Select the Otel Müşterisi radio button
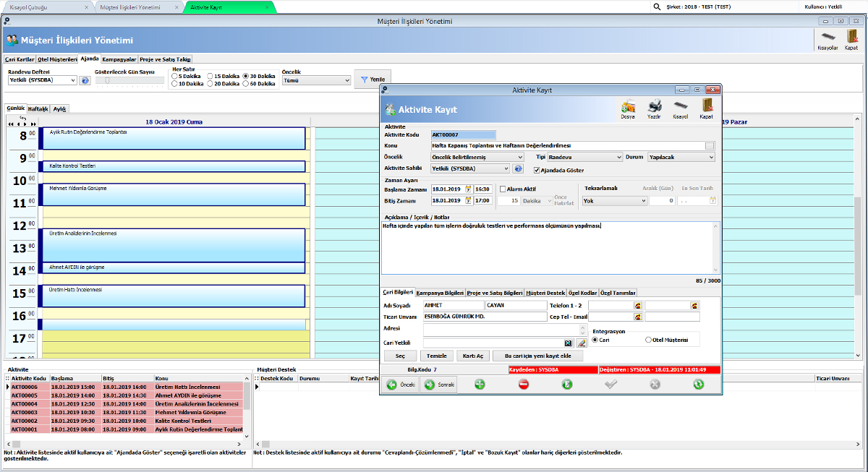This screenshot has height=472, width=868. click(648, 340)
